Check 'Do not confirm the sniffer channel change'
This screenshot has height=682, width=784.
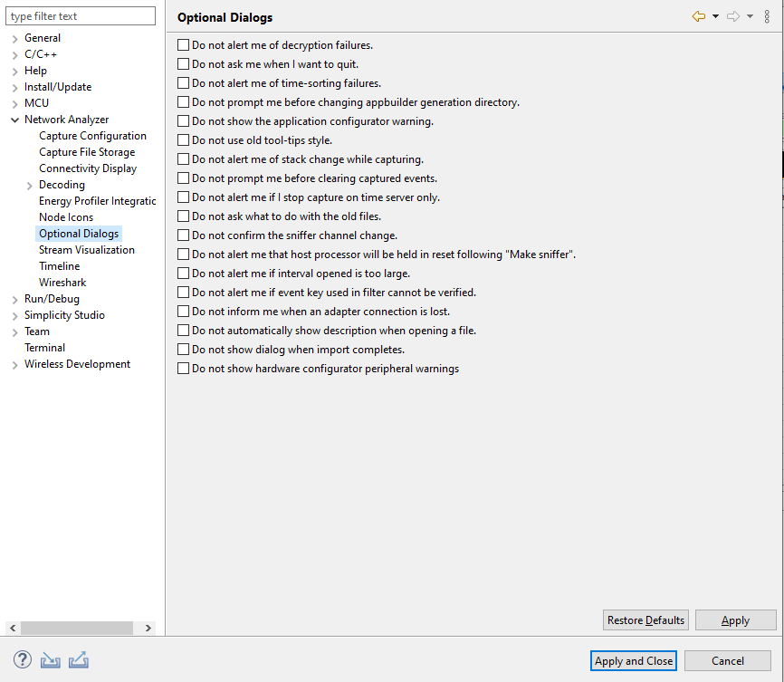182,235
